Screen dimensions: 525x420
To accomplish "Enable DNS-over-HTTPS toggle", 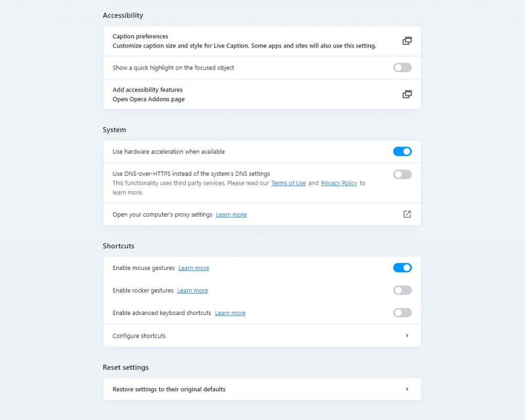I will click(402, 174).
